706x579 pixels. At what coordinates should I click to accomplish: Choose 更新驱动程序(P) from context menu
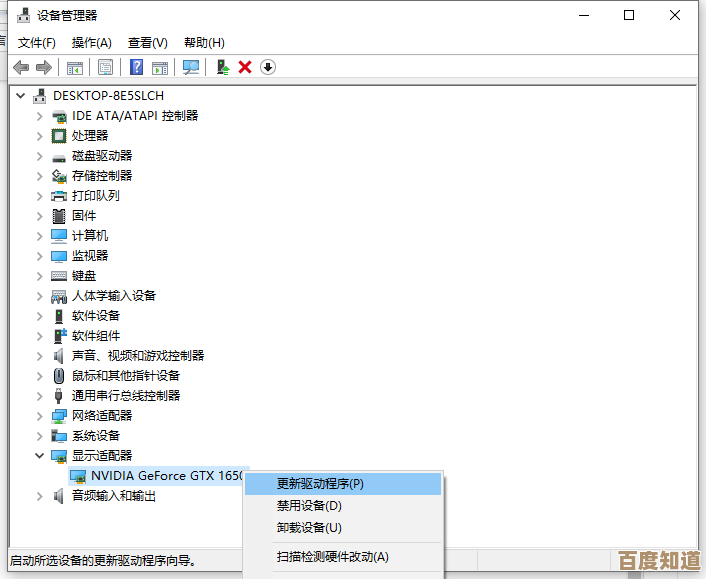[x=343, y=484]
